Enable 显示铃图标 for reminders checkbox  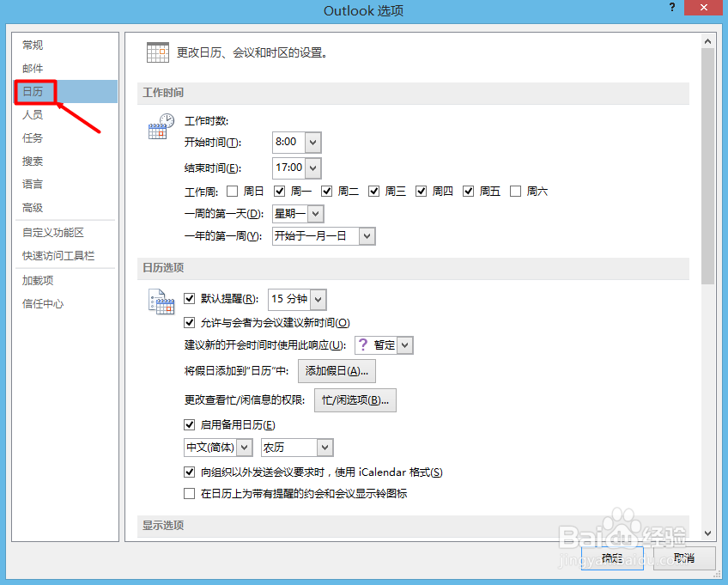coord(190,493)
